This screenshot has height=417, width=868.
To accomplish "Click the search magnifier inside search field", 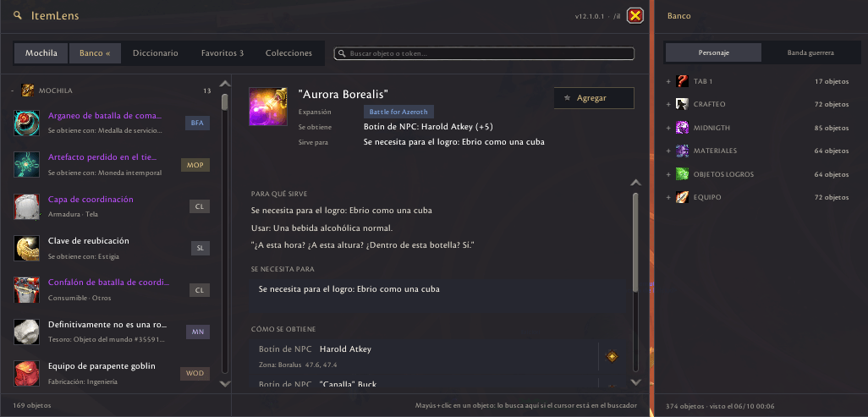I will 343,54.
